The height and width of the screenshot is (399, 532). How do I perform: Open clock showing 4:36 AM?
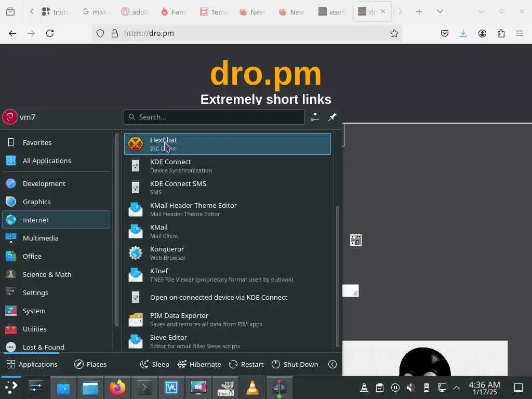point(485,388)
